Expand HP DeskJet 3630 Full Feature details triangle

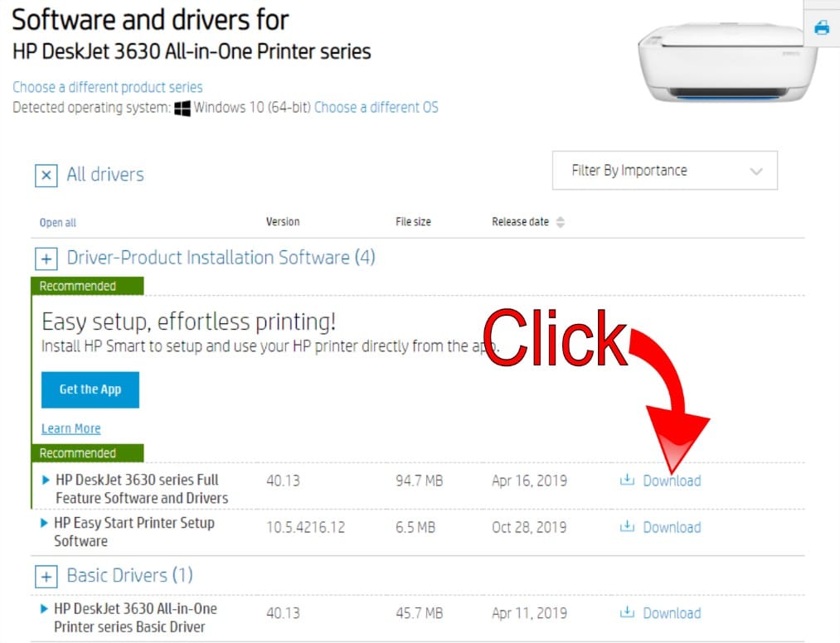46,480
